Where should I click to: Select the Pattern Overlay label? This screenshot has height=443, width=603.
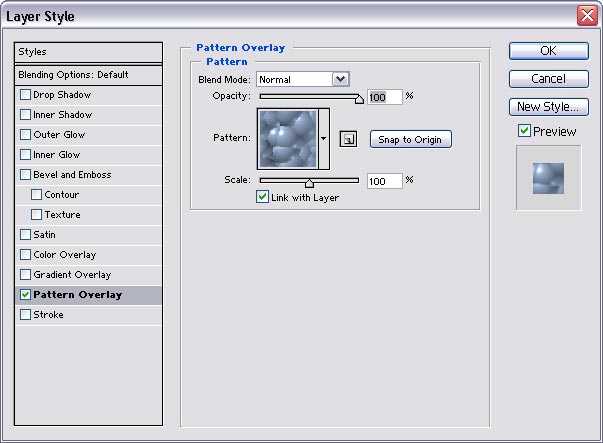pos(77,295)
